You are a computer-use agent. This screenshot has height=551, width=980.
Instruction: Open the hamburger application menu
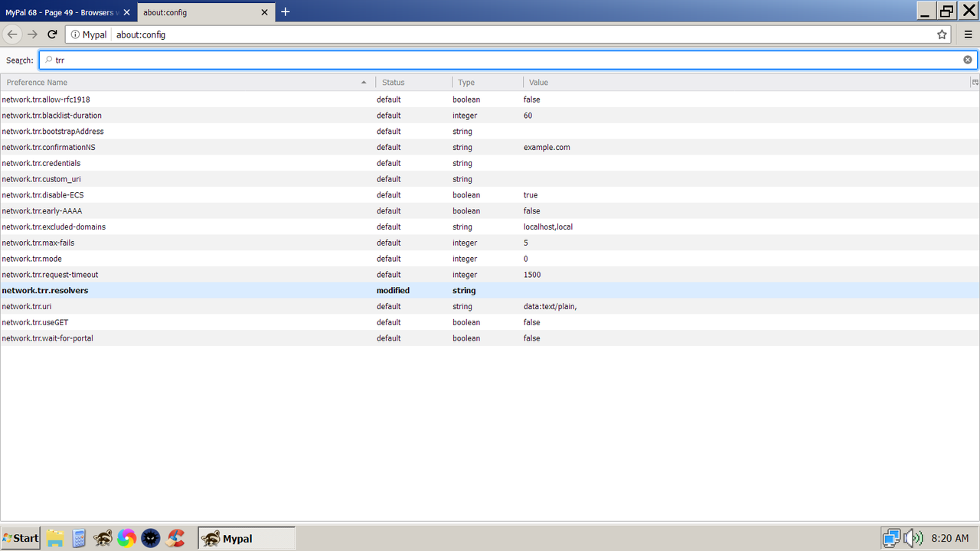pos(969,34)
